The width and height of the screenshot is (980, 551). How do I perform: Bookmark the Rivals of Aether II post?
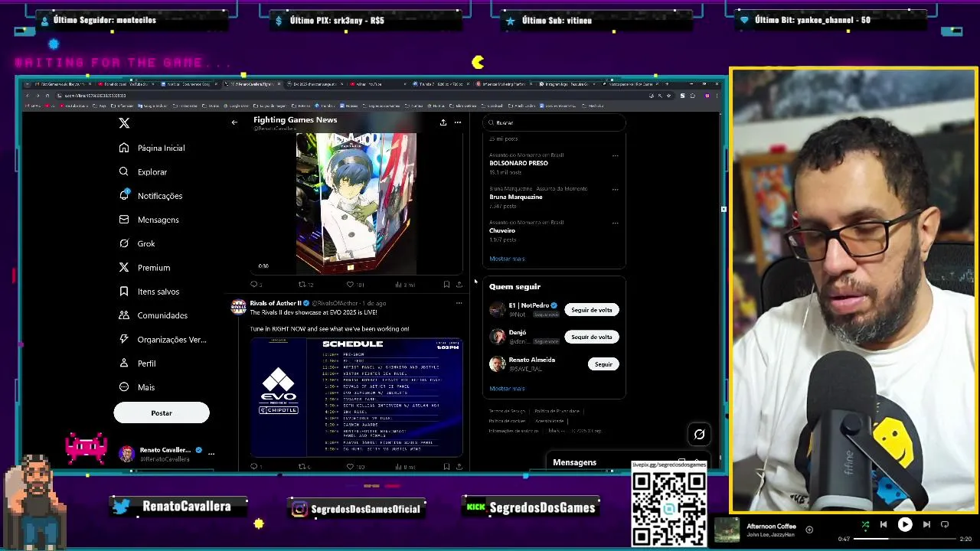446,466
